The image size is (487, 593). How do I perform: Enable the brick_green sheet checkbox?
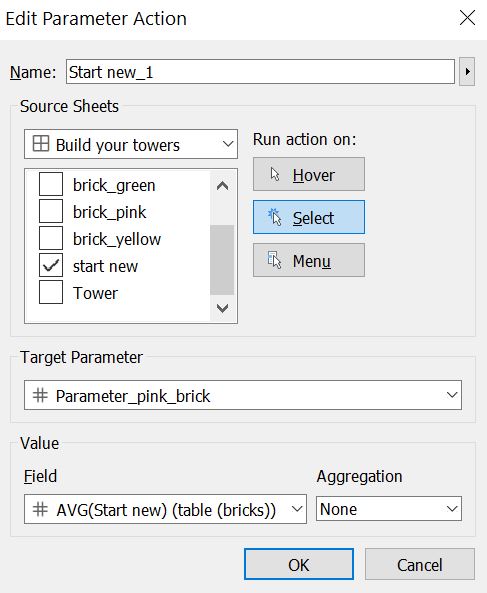(x=51, y=184)
